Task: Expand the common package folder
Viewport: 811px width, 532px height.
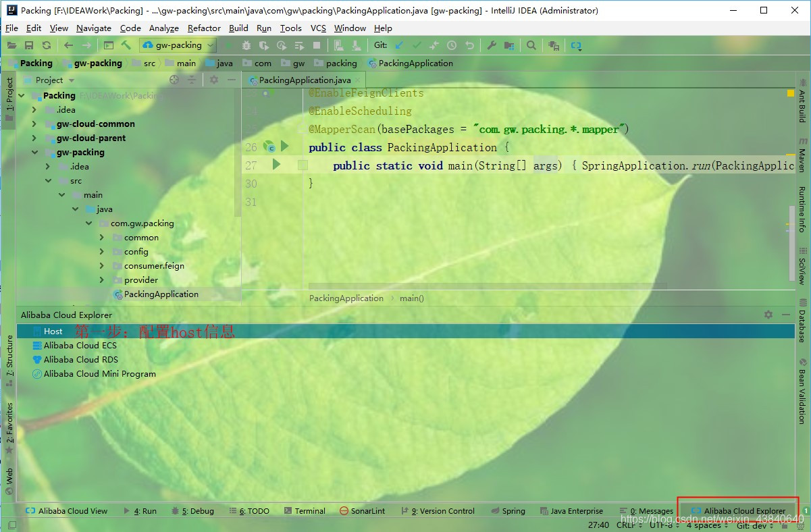Action: click(x=102, y=238)
